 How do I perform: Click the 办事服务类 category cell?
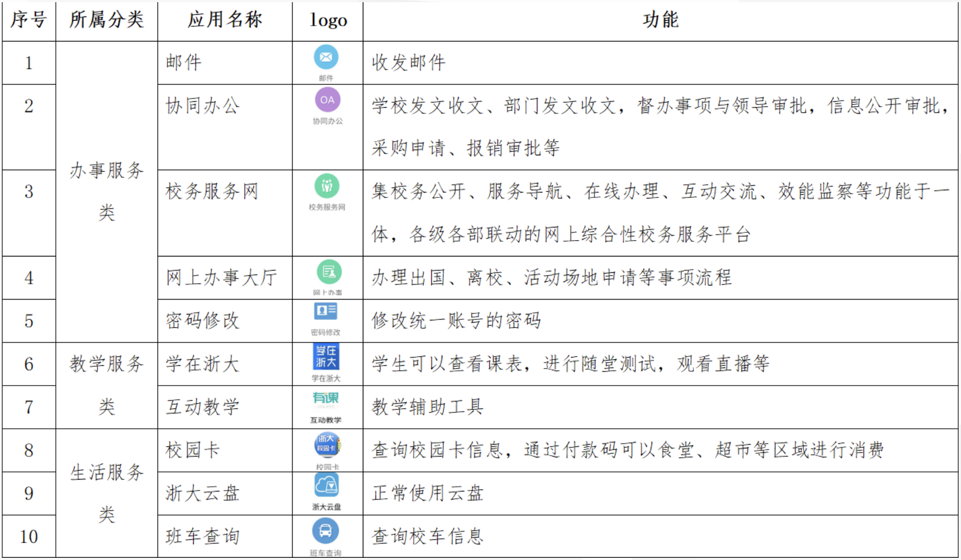pos(107,191)
